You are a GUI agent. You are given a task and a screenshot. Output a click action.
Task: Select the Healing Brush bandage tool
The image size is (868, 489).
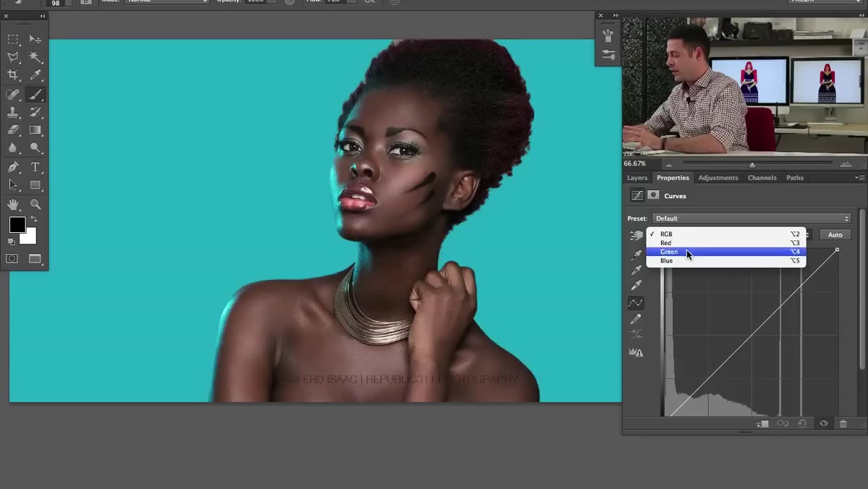[13, 94]
